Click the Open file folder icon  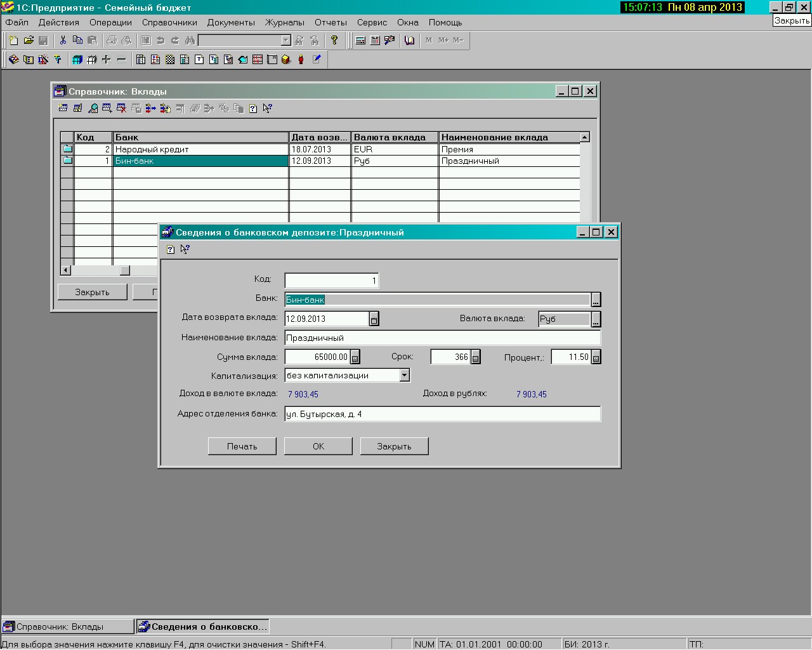tap(29, 41)
